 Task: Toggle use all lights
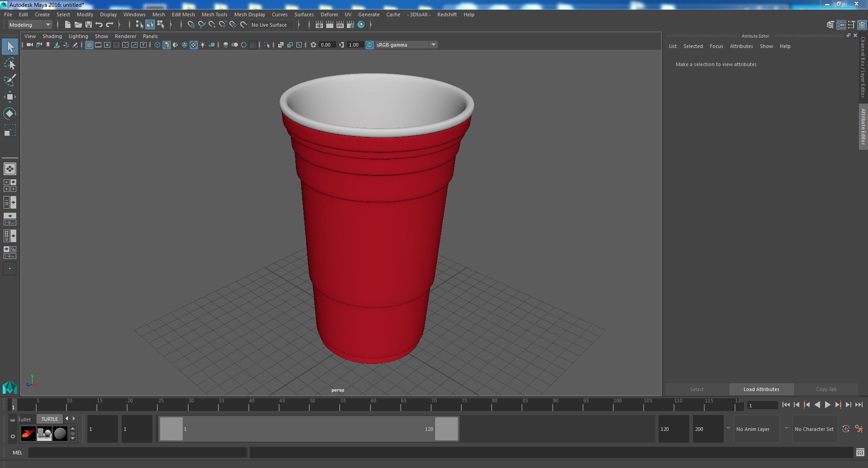click(x=203, y=45)
